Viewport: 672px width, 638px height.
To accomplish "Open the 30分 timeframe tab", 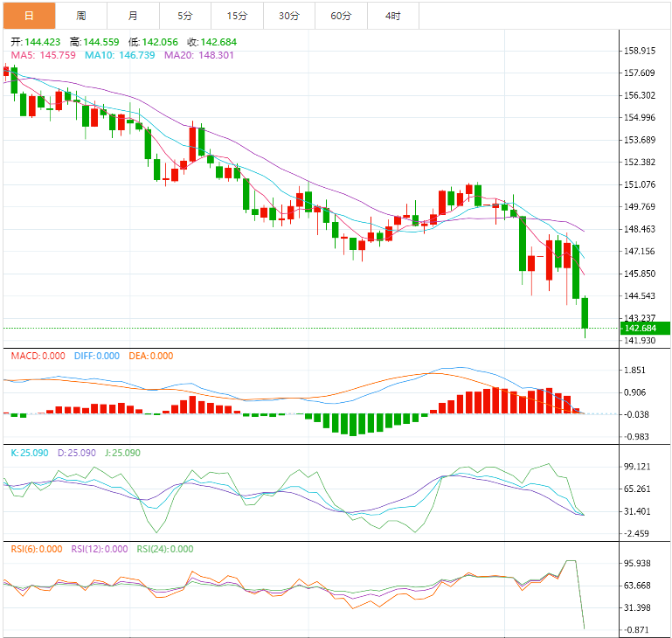I will pos(289,16).
